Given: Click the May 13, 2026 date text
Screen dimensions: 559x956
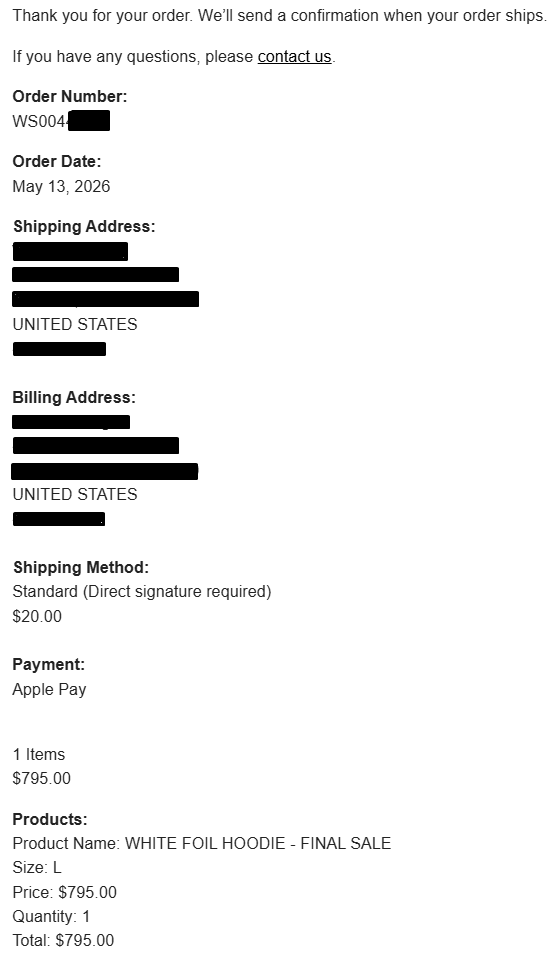Looking at the screenshot, I should click(62, 186).
